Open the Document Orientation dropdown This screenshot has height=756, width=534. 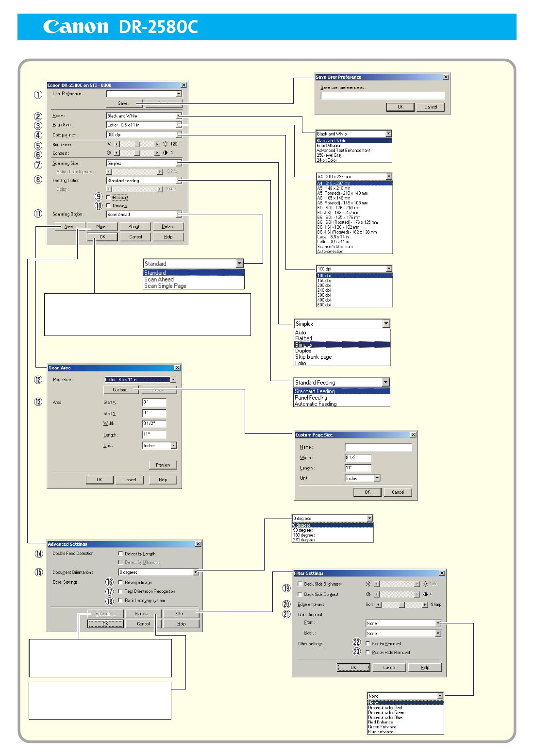pyautogui.click(x=196, y=572)
